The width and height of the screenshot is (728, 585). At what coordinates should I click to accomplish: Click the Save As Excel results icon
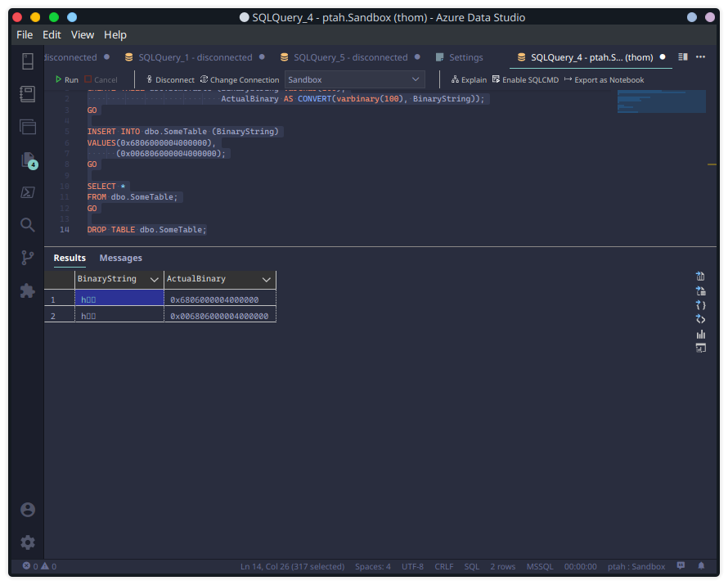pos(700,290)
